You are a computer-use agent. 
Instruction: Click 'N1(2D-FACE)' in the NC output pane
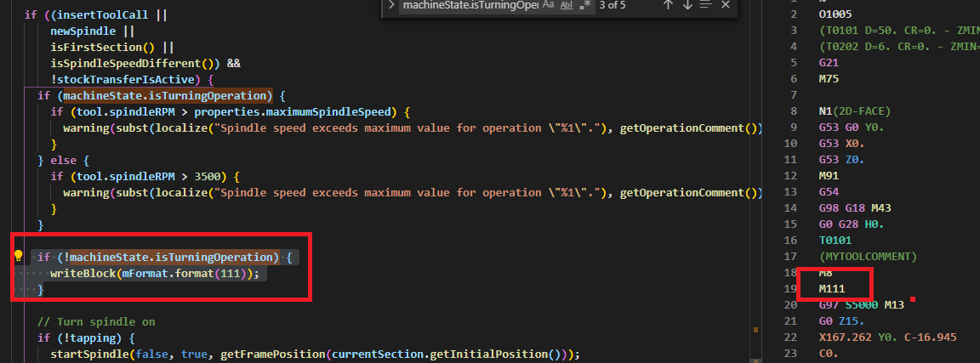coord(854,111)
